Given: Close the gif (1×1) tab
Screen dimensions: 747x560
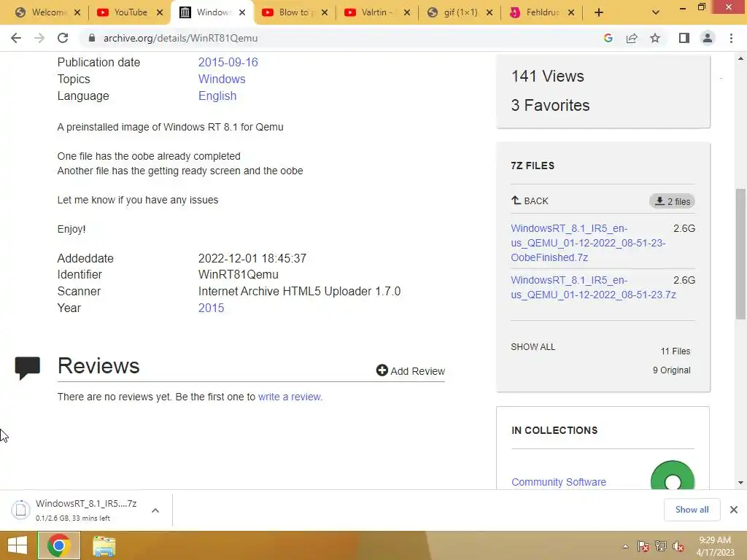Looking at the screenshot, I should (489, 12).
